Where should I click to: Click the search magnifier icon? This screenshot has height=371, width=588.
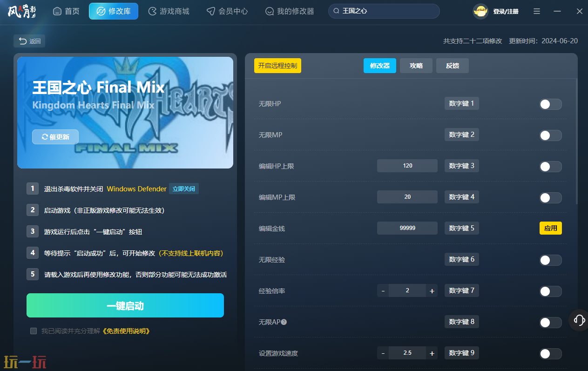337,11
